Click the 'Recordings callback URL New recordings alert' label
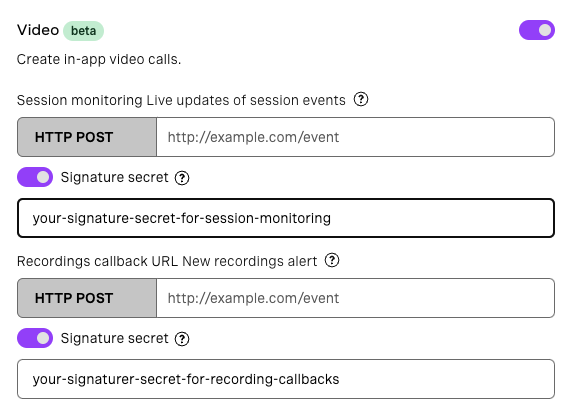This screenshot has height=402, width=573. pyautogui.click(x=167, y=261)
